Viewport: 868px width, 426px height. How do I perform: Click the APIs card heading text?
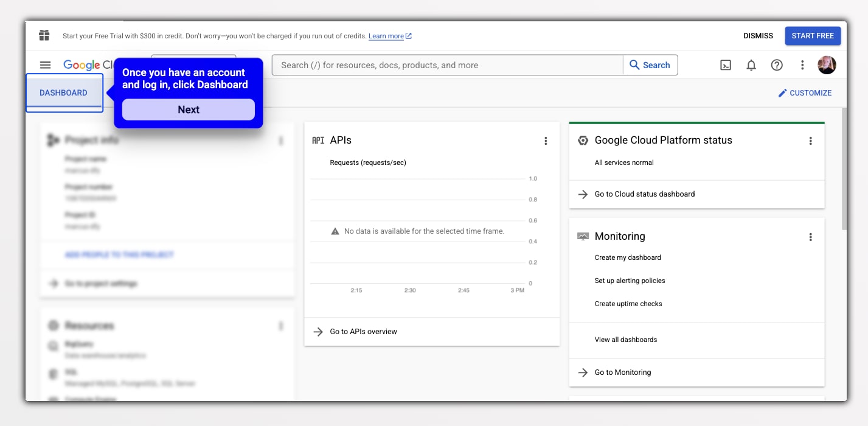pos(341,140)
